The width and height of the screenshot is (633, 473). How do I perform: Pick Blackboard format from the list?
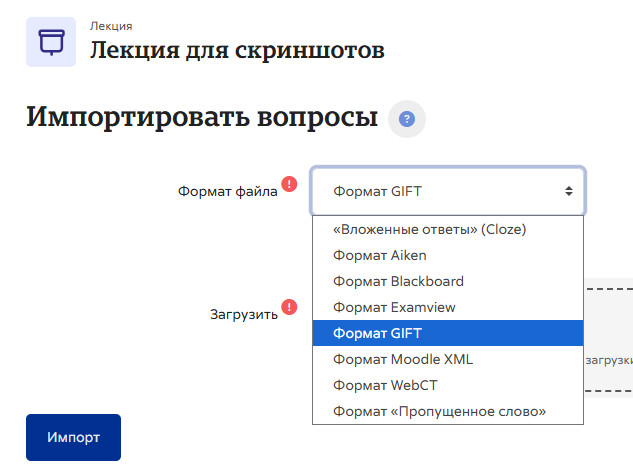pyautogui.click(x=398, y=281)
